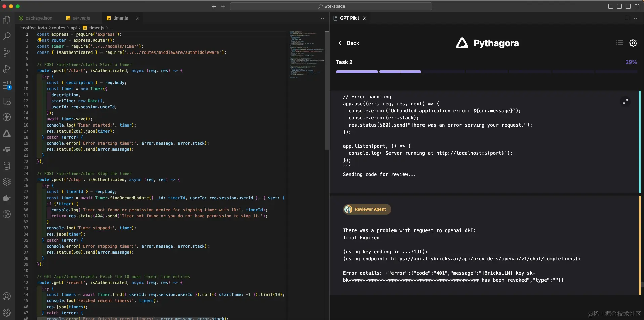Go forward in navigation history arrow
The width and height of the screenshot is (644, 320).
tap(223, 6)
